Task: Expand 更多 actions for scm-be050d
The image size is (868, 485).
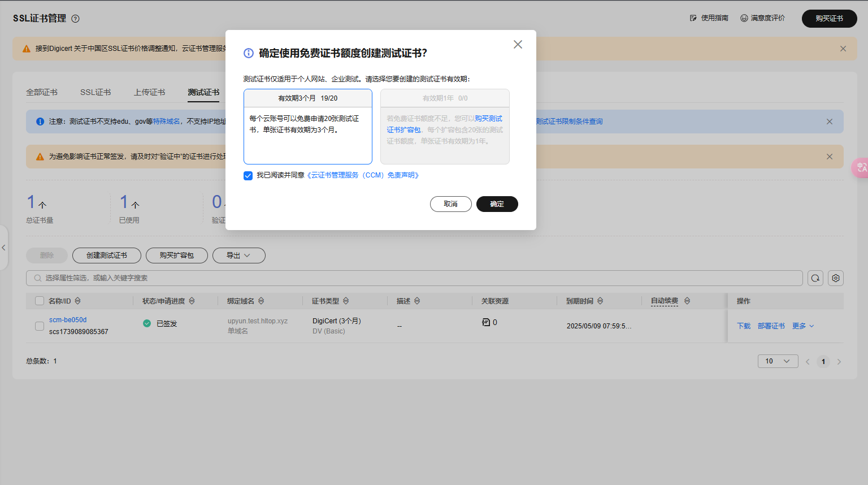Action: (803, 326)
